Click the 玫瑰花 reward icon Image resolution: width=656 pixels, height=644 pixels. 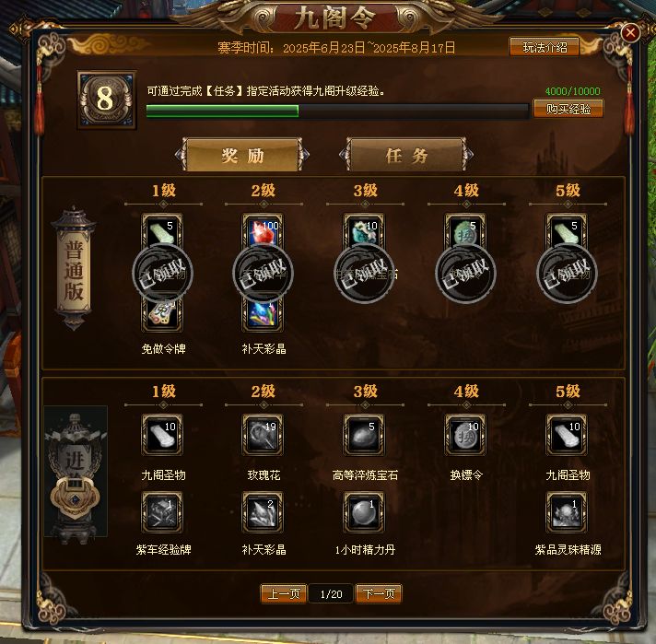pyautogui.click(x=263, y=435)
